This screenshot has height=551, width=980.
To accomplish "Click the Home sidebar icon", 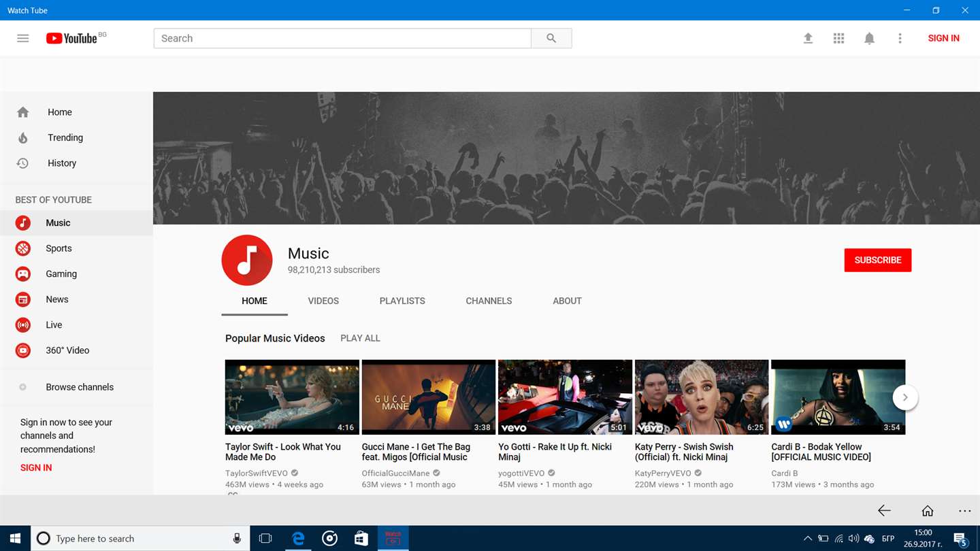I will [x=23, y=112].
